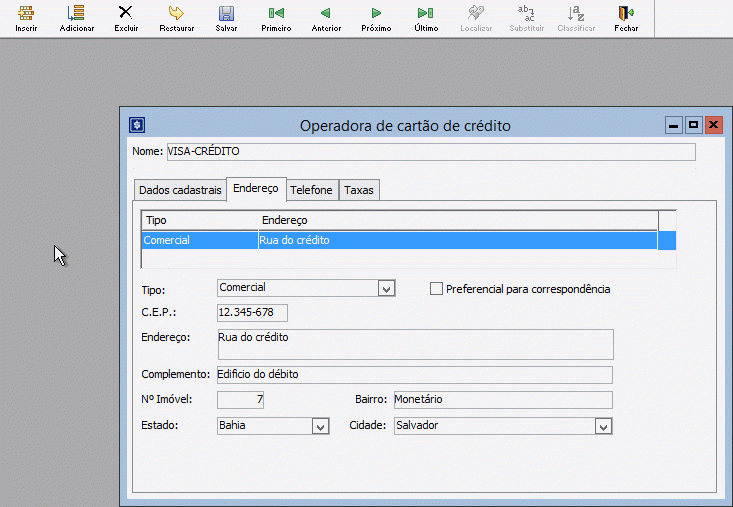The width and height of the screenshot is (733, 507).
Task: Advance to next record with Próximo
Action: [x=376, y=14]
